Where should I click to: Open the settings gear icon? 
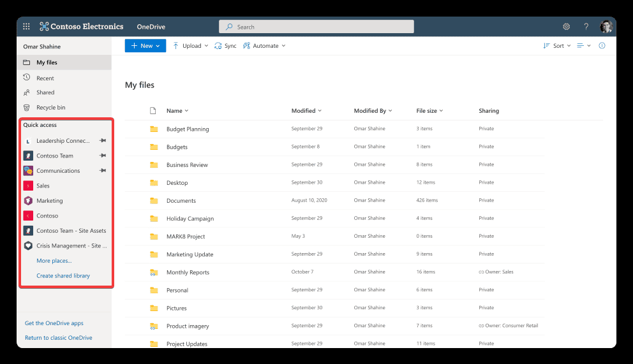[567, 27]
